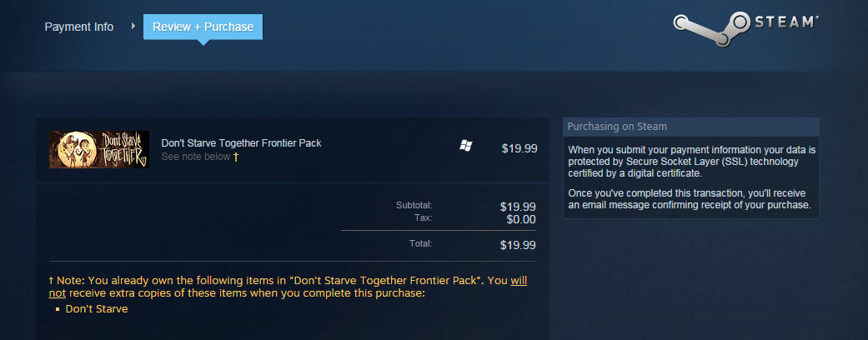Click the dagger at the start of the Note

[x=52, y=281]
